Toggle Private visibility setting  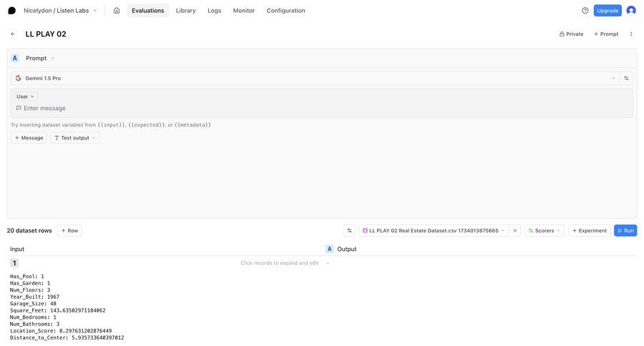coord(571,34)
